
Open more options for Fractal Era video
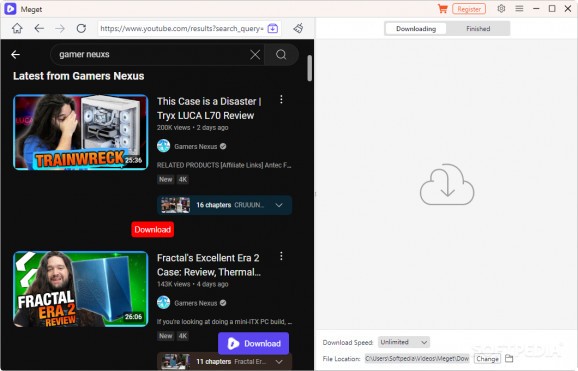click(x=281, y=256)
